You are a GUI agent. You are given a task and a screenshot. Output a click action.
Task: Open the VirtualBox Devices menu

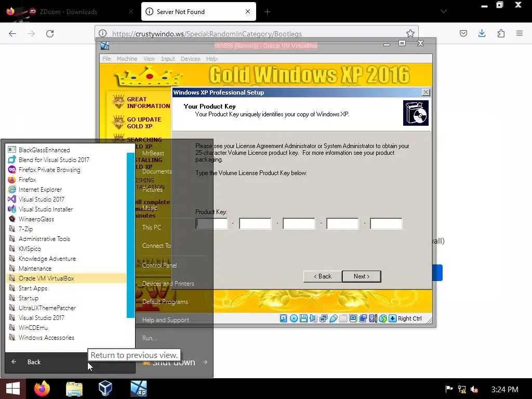(x=190, y=59)
